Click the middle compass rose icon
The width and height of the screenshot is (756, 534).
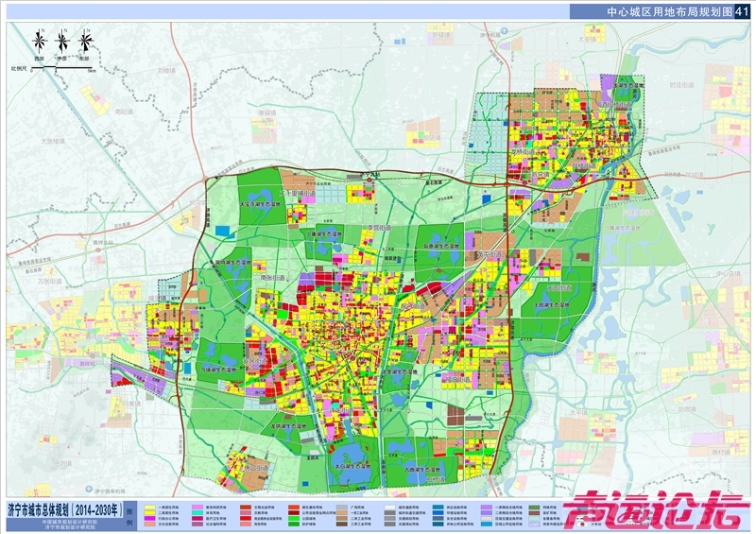coord(62,42)
